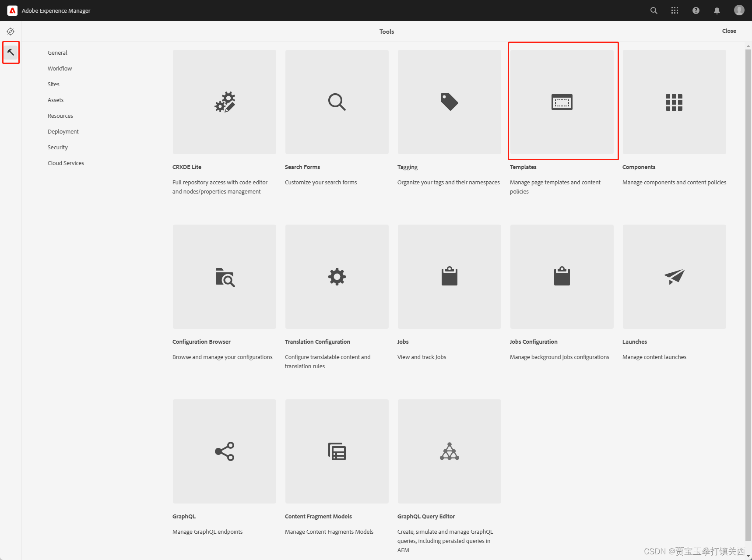This screenshot has width=752, height=560.
Task: Open the help question mark icon
Action: 696,11
